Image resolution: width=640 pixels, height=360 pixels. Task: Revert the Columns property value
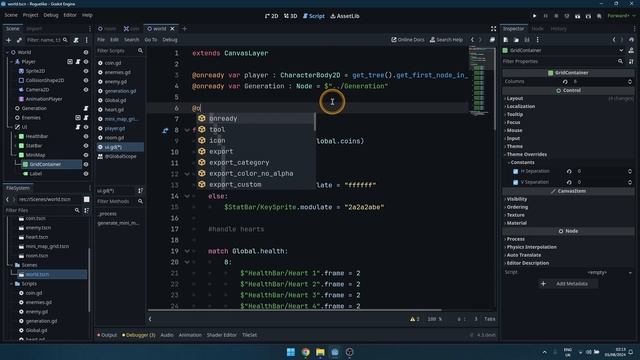[565, 82]
